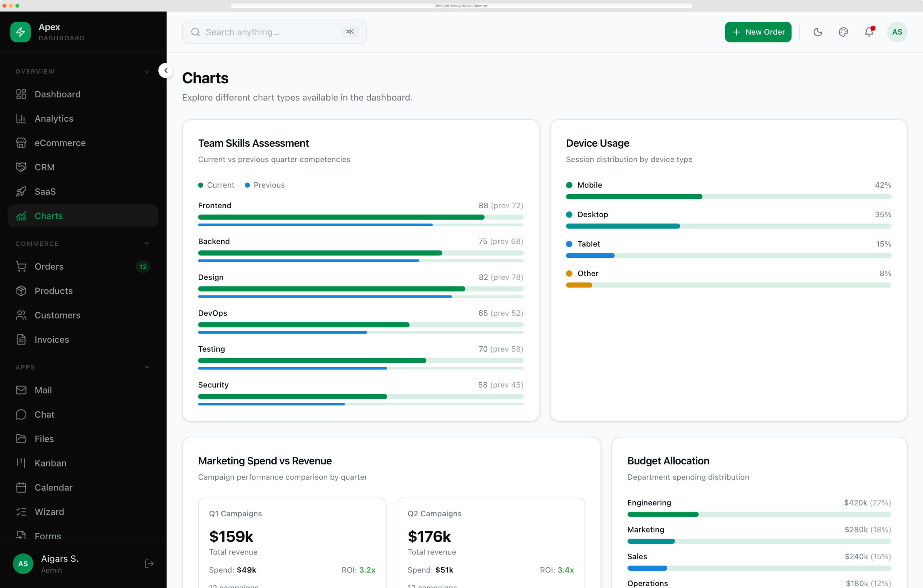923x588 pixels.
Task: Select Orders in sidebar
Action: pos(83,266)
